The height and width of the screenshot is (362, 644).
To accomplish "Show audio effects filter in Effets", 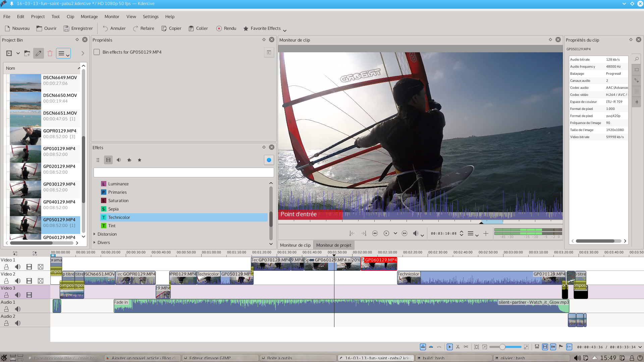I will (119, 160).
